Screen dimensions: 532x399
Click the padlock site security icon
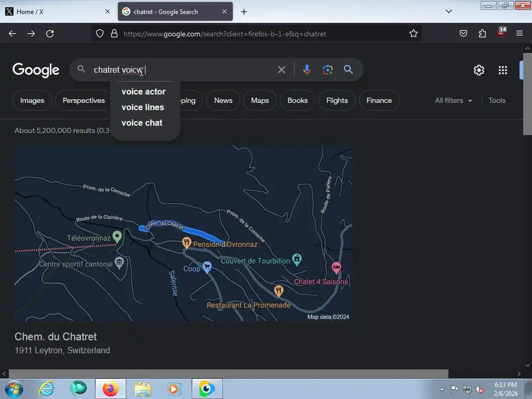pyautogui.click(x=114, y=34)
